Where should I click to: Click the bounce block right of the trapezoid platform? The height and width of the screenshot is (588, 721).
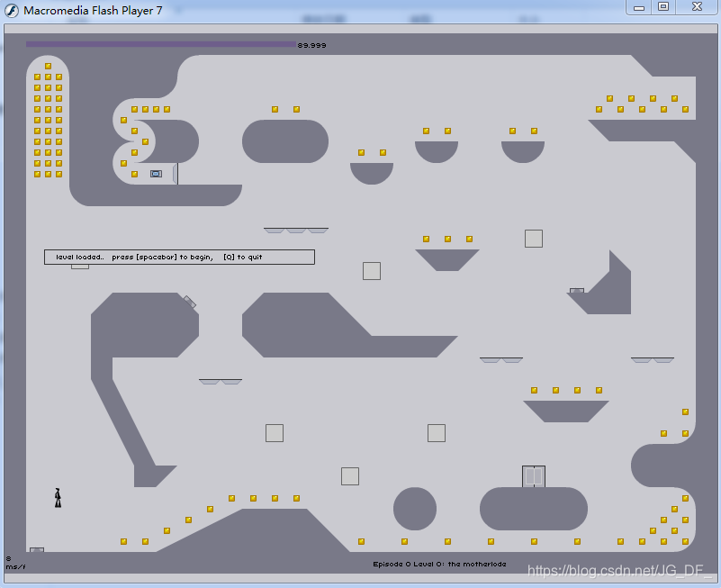point(534,239)
